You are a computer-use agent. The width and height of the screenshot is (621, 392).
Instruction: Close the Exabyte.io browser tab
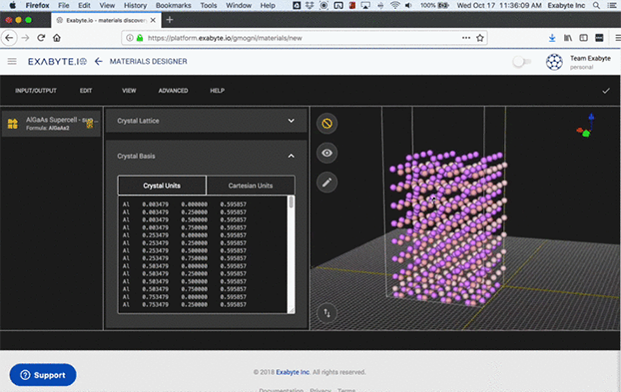pyautogui.click(x=153, y=20)
